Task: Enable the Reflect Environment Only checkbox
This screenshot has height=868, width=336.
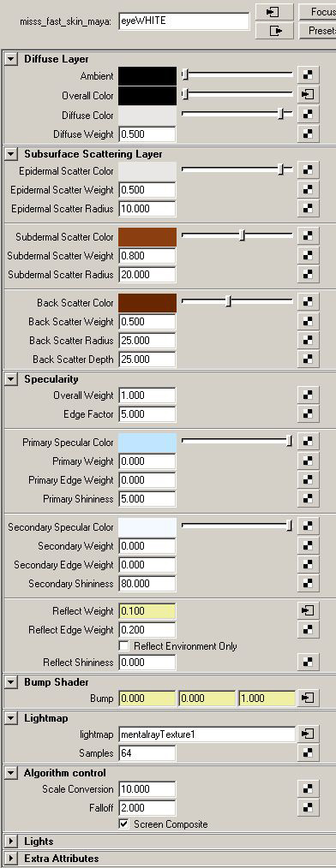Action: [x=123, y=646]
